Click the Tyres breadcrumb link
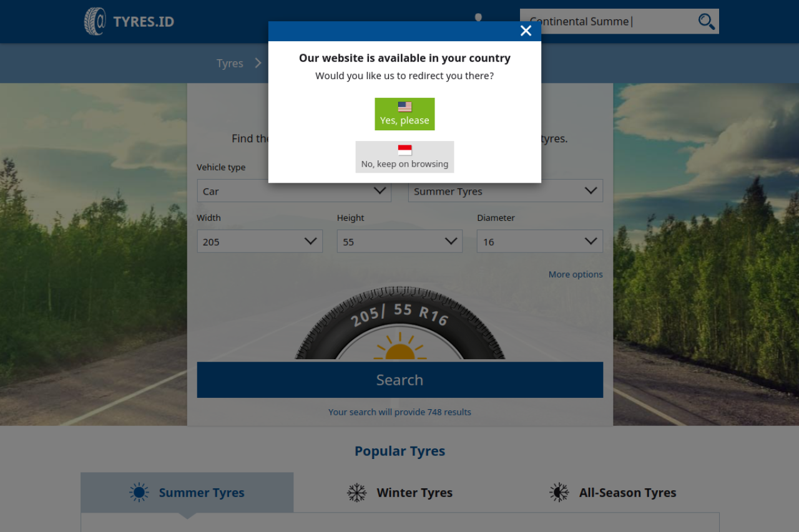 [x=230, y=64]
